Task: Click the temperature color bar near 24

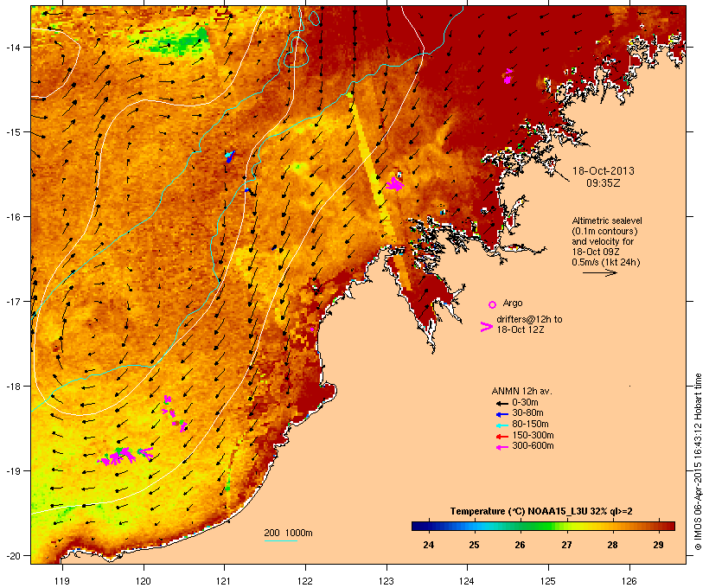Action: tap(428, 526)
